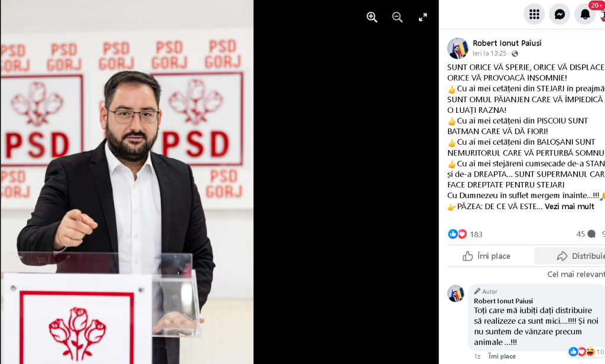Open Messenger chats
The height and width of the screenshot is (364, 605).
click(x=560, y=14)
